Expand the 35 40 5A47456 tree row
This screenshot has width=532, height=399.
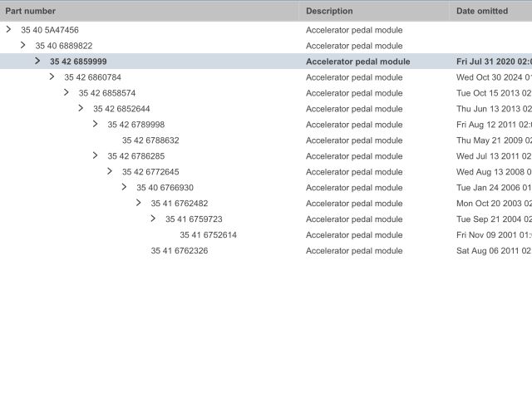(x=8, y=29)
